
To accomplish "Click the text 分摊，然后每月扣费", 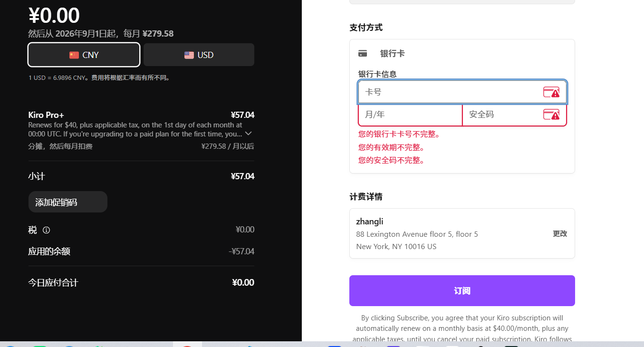I will coord(60,146).
